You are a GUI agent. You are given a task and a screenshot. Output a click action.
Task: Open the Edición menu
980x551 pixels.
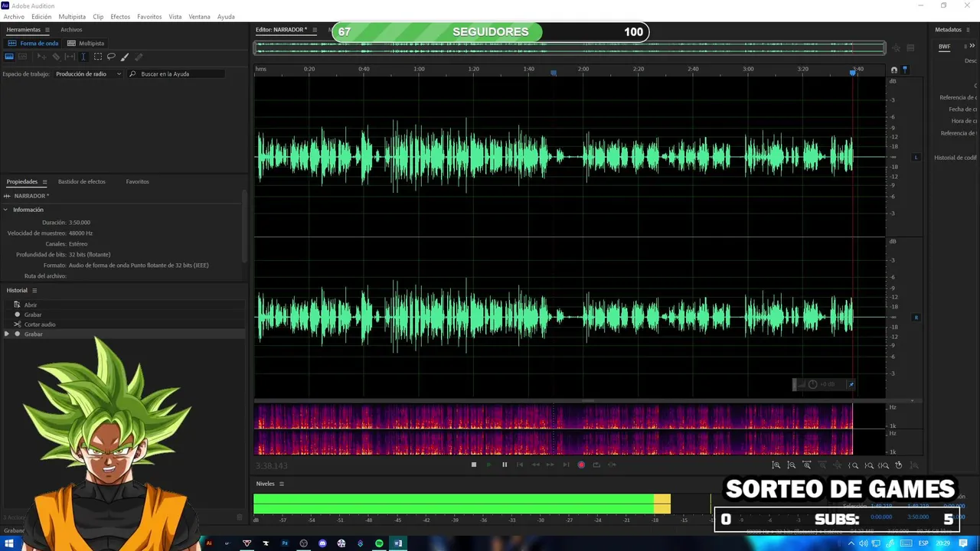41,17
